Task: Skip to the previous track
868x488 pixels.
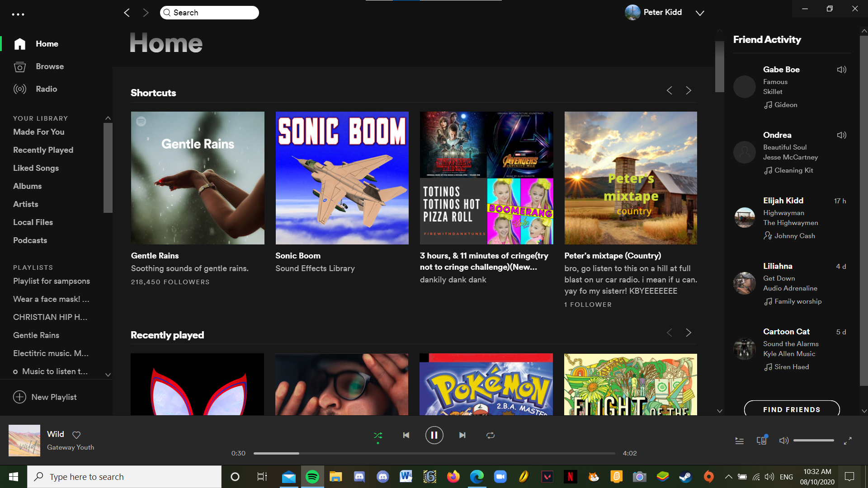Action: pyautogui.click(x=406, y=435)
